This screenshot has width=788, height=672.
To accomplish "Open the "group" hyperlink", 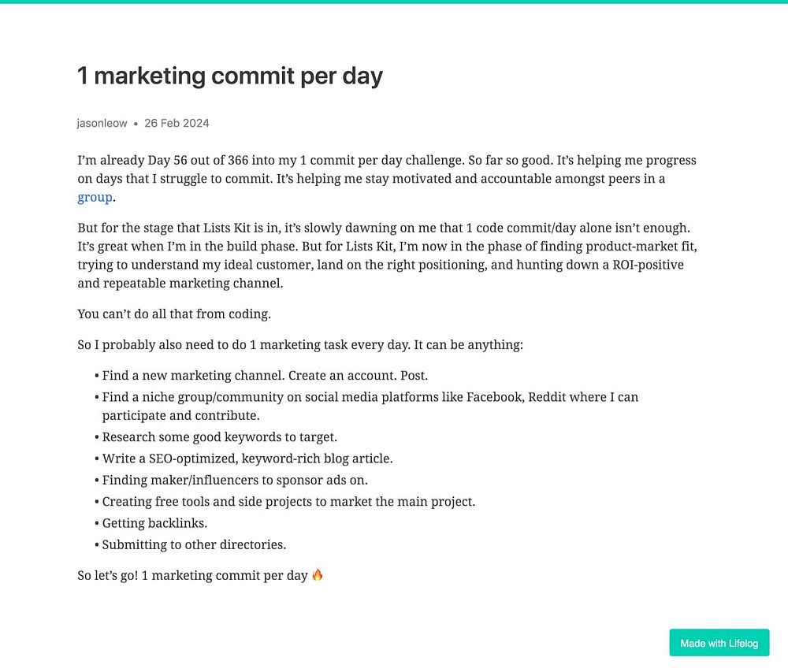I will pos(95,197).
